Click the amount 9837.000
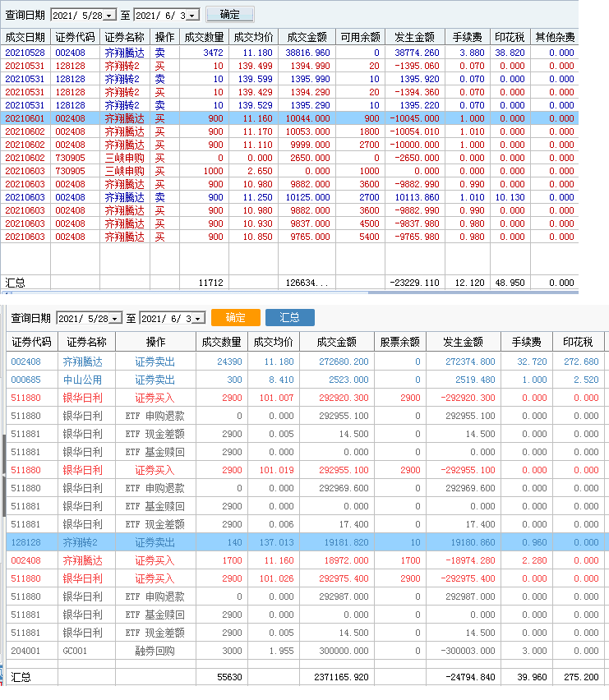 pyautogui.click(x=310, y=223)
